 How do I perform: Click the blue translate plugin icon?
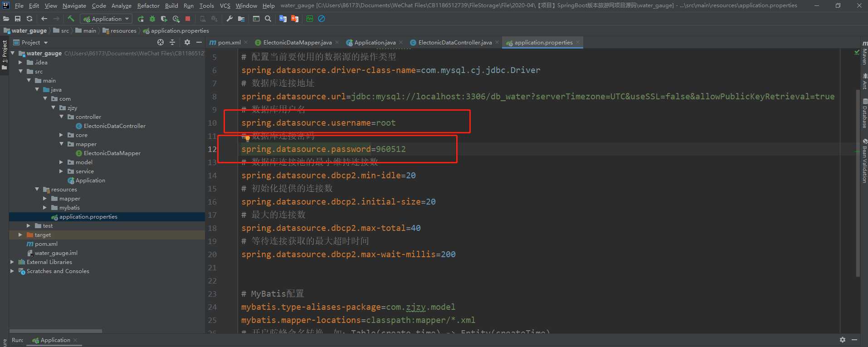coord(283,19)
